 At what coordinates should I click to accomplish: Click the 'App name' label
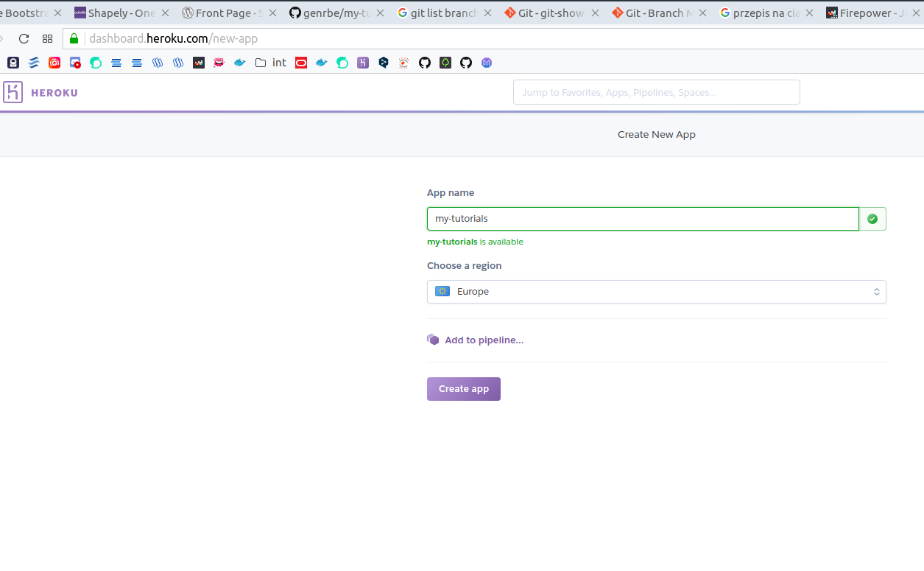pos(451,192)
